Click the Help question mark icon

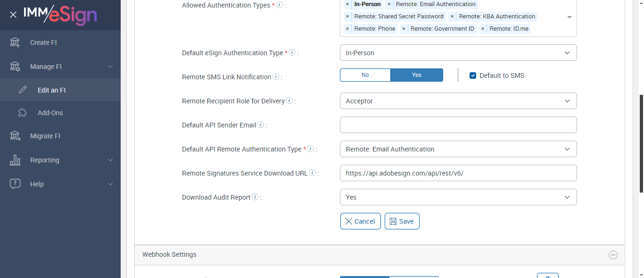click(15, 184)
